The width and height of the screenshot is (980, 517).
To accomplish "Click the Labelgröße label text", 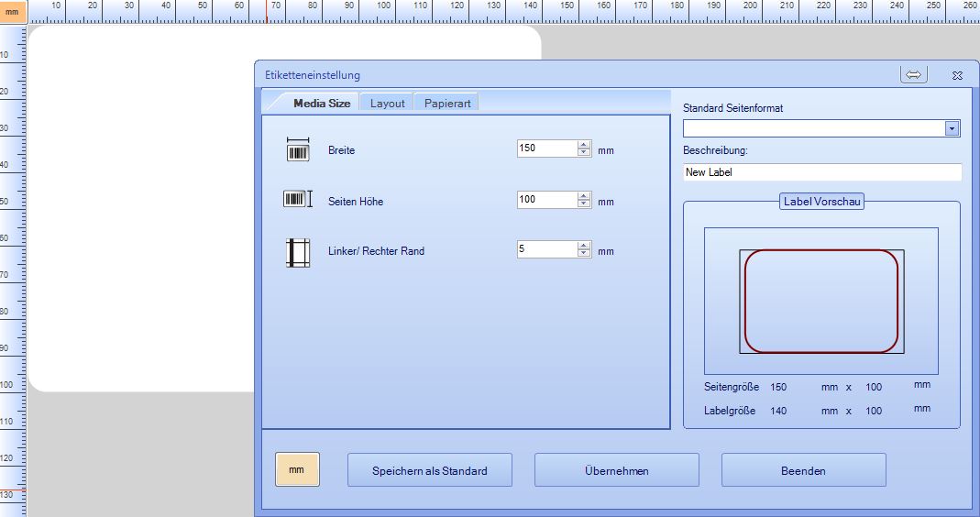I will click(x=730, y=411).
